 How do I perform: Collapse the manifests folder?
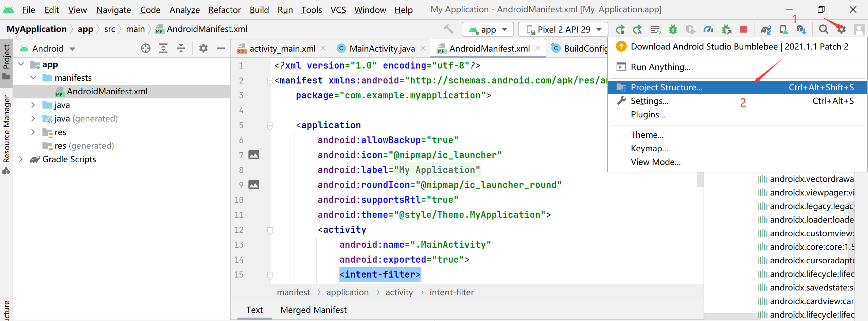(x=33, y=78)
